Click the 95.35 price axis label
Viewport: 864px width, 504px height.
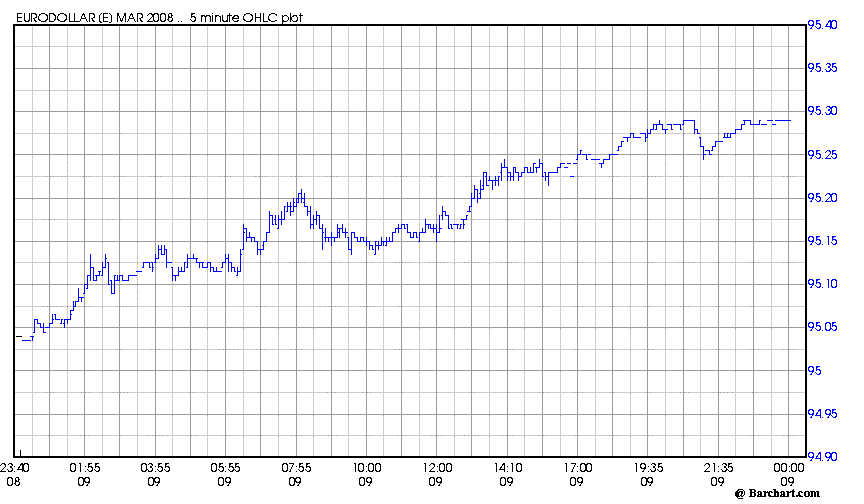click(x=822, y=68)
